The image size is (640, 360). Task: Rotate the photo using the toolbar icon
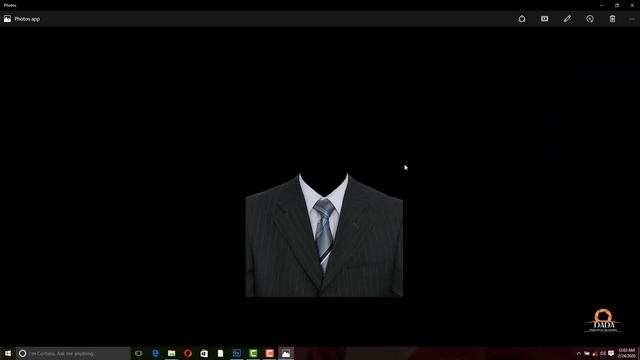[x=590, y=19]
